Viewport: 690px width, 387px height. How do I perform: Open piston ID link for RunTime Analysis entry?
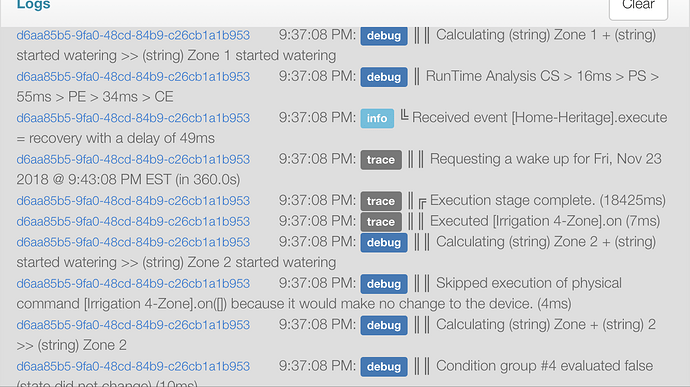click(133, 77)
